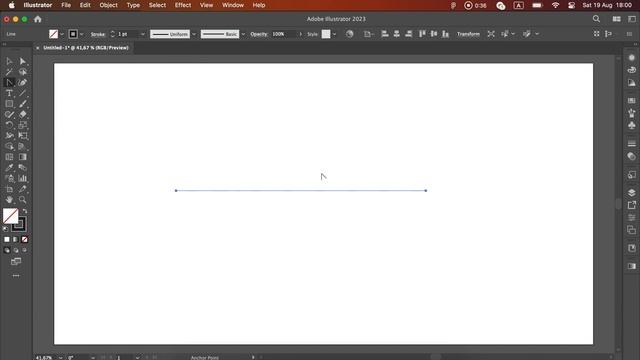Open the graphic Style dropdown
640x360 pixels.
tap(335, 34)
